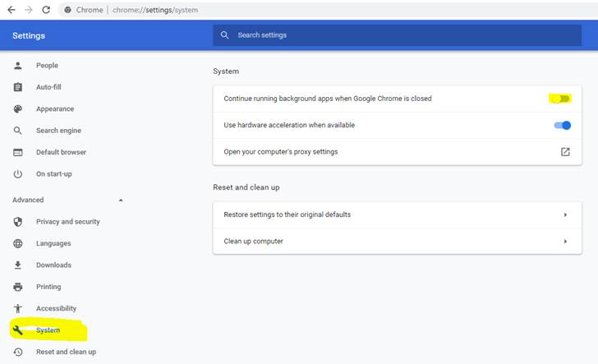The width and height of the screenshot is (598, 364).
Task: Expand the Clean up computer row arrow
Action: pos(565,242)
